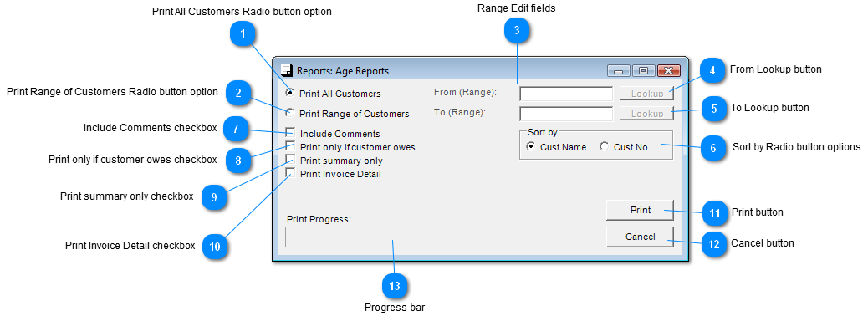The width and height of the screenshot is (868, 316).
Task: Click the To (Range): label
Action: (x=459, y=112)
